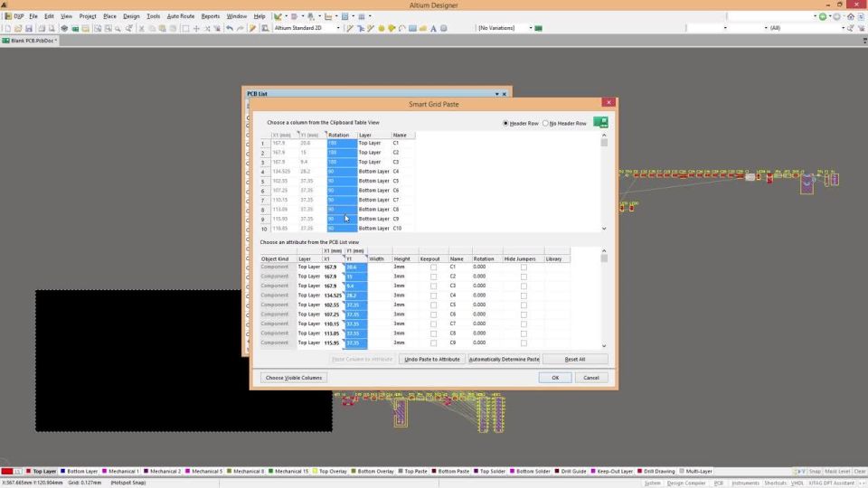Click the Undo arrow icon

pyautogui.click(x=229, y=28)
